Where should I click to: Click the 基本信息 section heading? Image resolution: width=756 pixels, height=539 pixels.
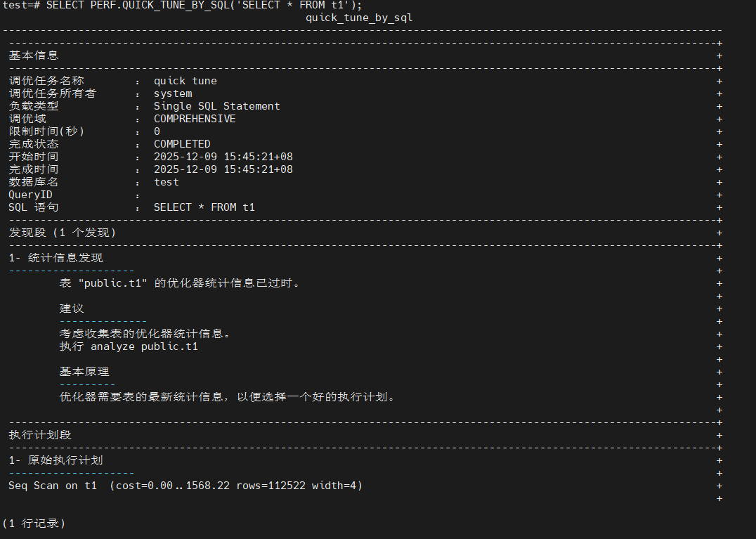click(34, 55)
